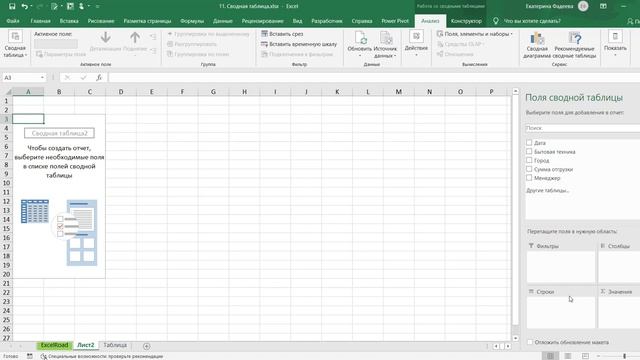Click the Обновить refresh icon
Screen dimensions: 640x360
[360, 38]
